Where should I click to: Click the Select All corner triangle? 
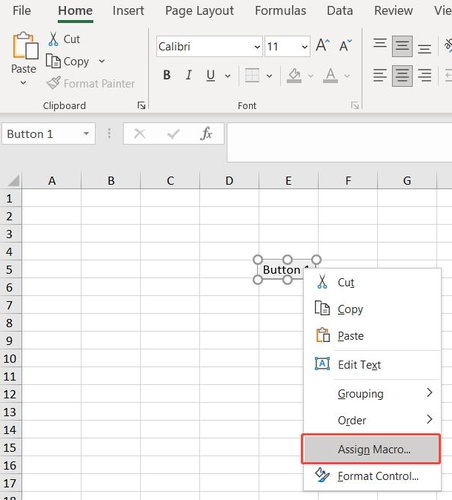(x=14, y=181)
